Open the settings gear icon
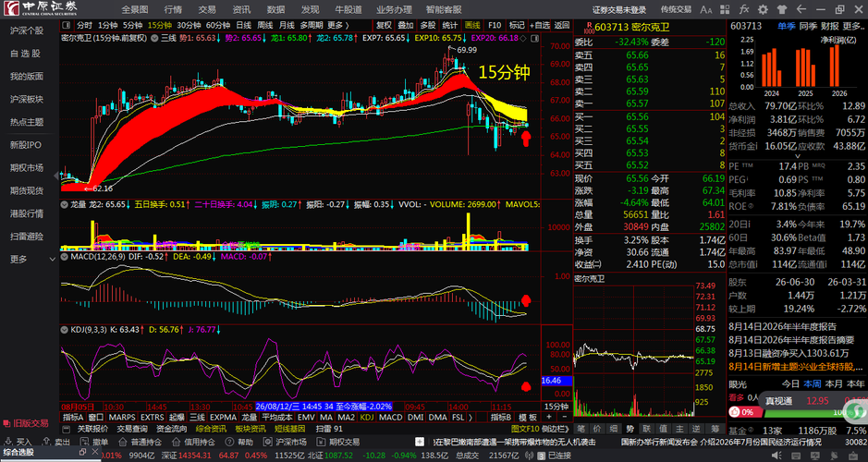Viewport: 868px width, 462px height. [763, 9]
